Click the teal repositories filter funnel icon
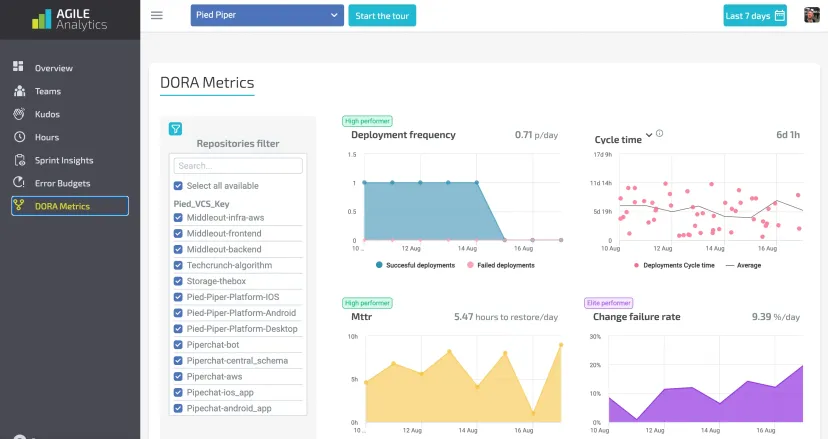The height and width of the screenshot is (439, 828). click(175, 128)
